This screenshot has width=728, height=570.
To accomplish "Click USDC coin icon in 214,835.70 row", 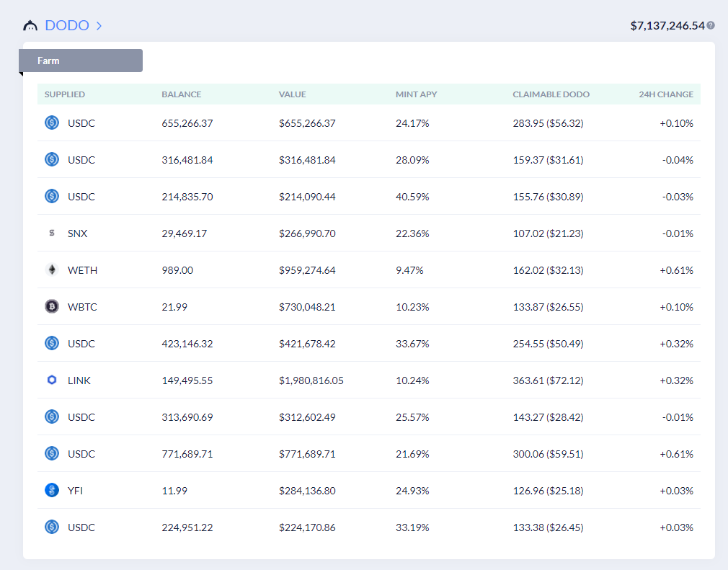I will (52, 196).
